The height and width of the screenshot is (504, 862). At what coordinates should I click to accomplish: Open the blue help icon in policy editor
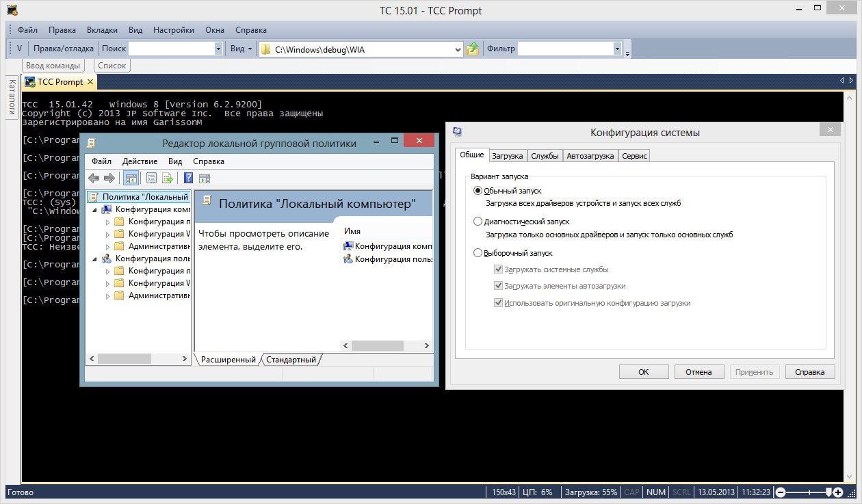tap(188, 178)
